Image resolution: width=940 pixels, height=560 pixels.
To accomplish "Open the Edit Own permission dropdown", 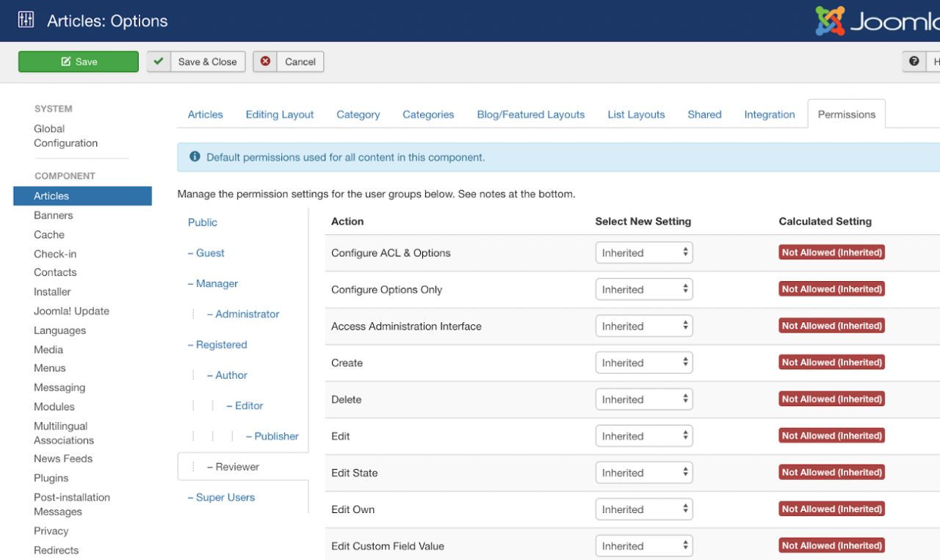I will (x=644, y=509).
